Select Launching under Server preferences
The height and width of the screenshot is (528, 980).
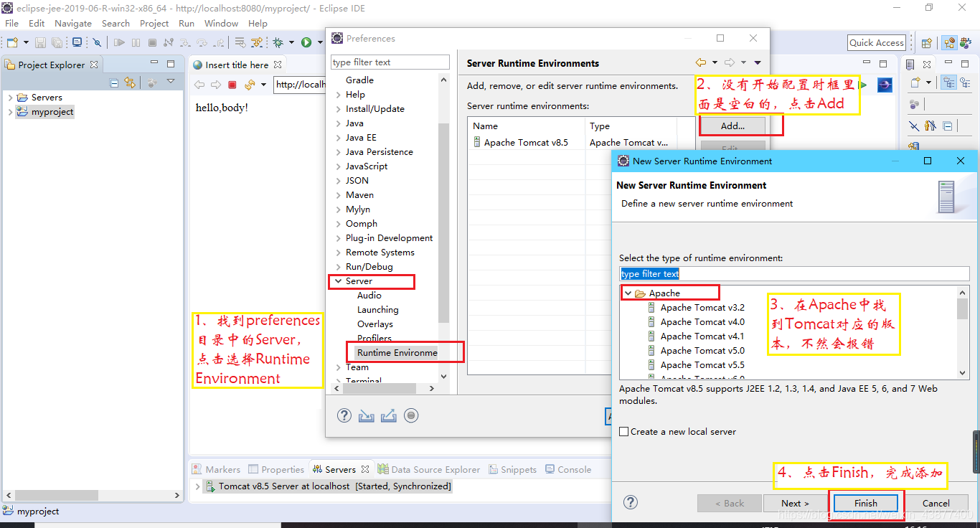click(x=377, y=310)
